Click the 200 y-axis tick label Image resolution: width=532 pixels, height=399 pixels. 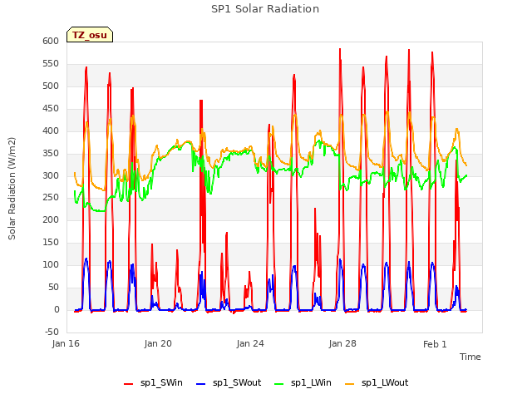pyautogui.click(x=51, y=219)
